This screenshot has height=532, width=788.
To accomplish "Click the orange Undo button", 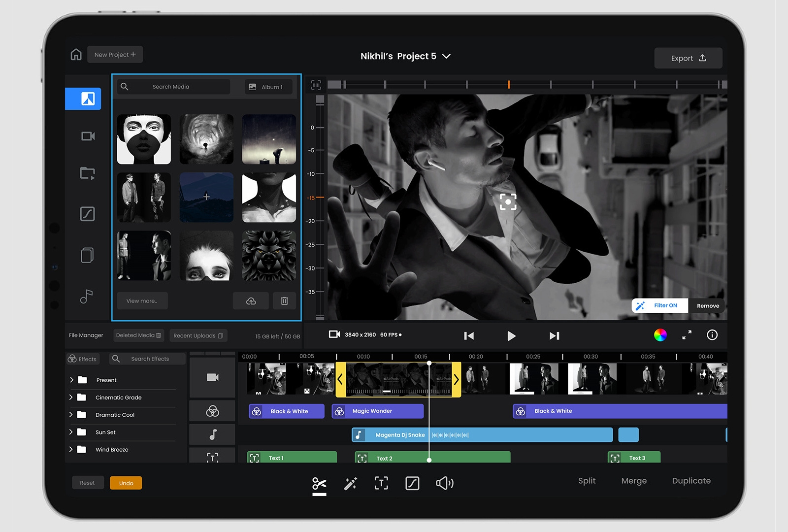I will [x=126, y=483].
